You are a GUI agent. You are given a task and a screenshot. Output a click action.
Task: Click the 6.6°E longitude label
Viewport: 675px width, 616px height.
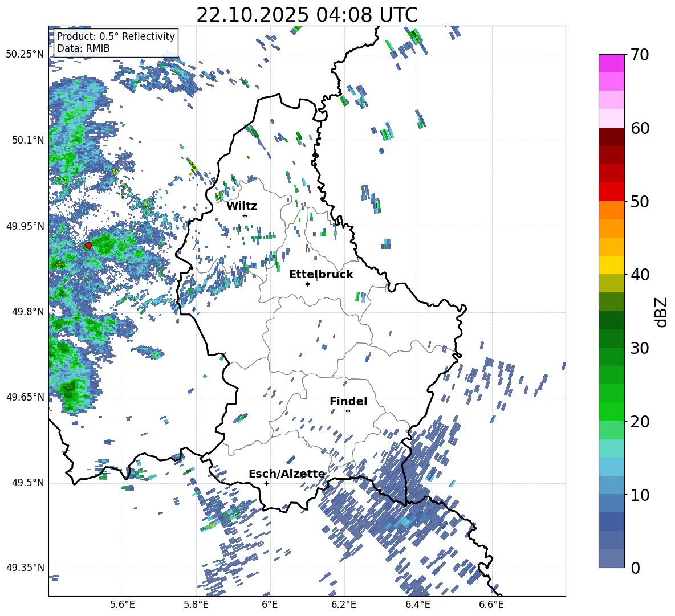tap(491, 605)
